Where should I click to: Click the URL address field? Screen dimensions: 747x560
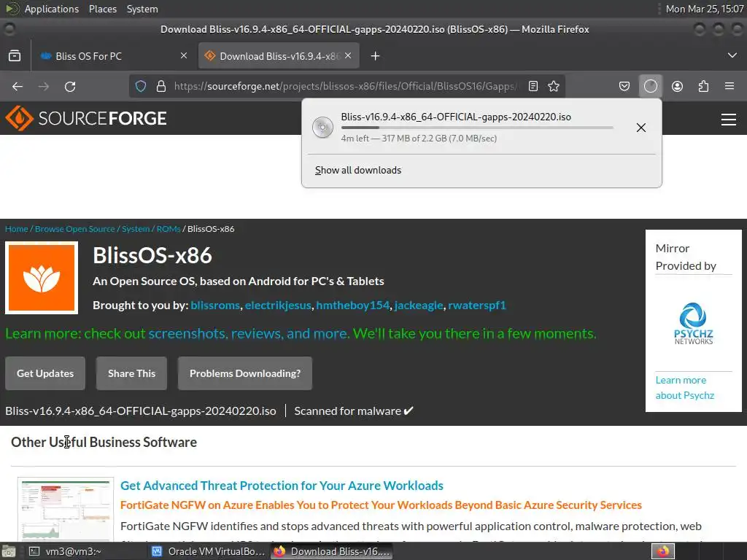coord(345,86)
